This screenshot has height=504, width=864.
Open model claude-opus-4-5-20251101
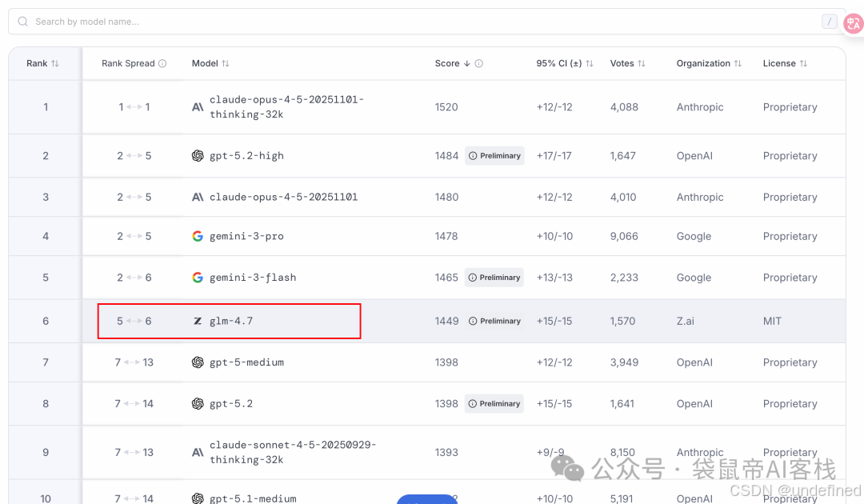[283, 197]
